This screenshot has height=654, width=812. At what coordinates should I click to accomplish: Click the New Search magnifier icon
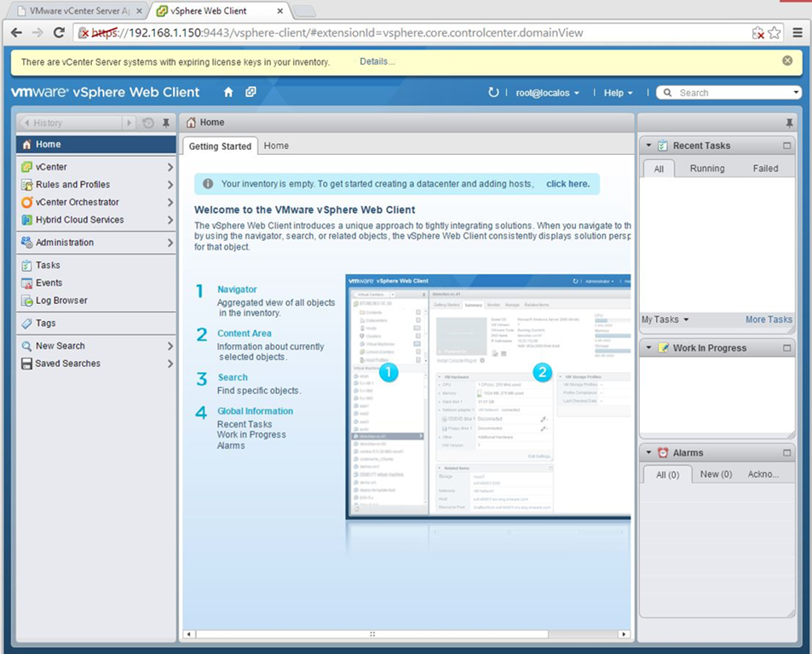[x=27, y=346]
